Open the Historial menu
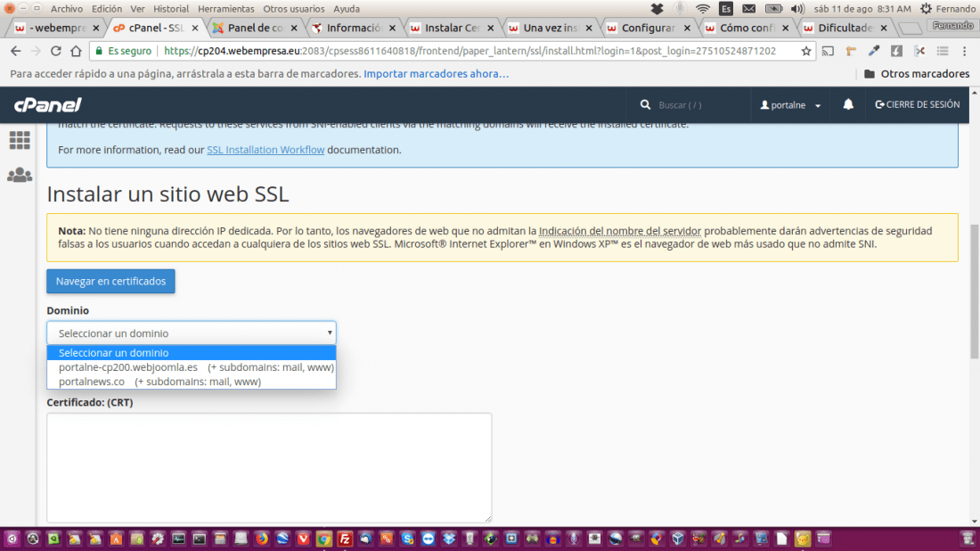Screen dimensions: 980x551 pos(171,9)
